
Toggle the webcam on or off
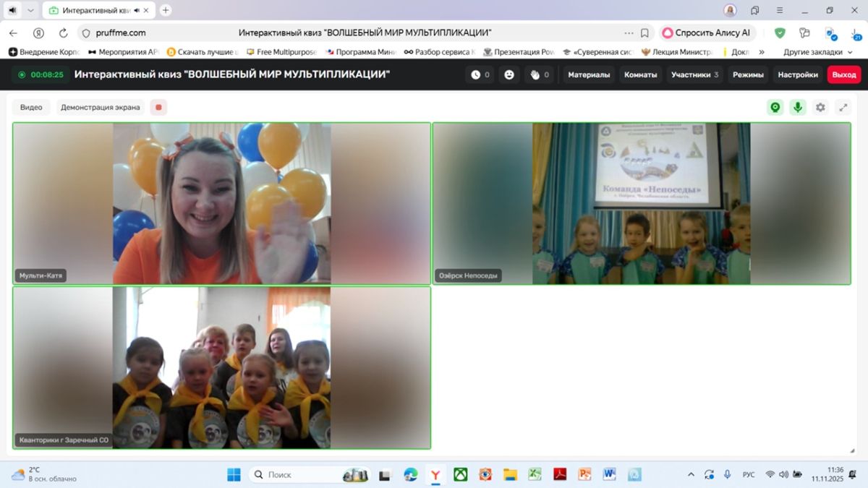[775, 107]
